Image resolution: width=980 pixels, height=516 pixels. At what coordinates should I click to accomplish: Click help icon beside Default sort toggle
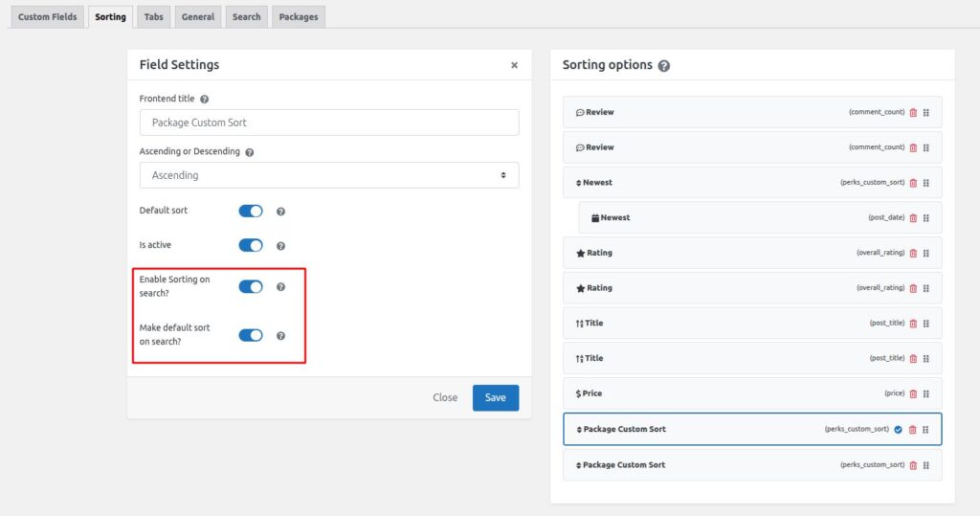tap(280, 212)
